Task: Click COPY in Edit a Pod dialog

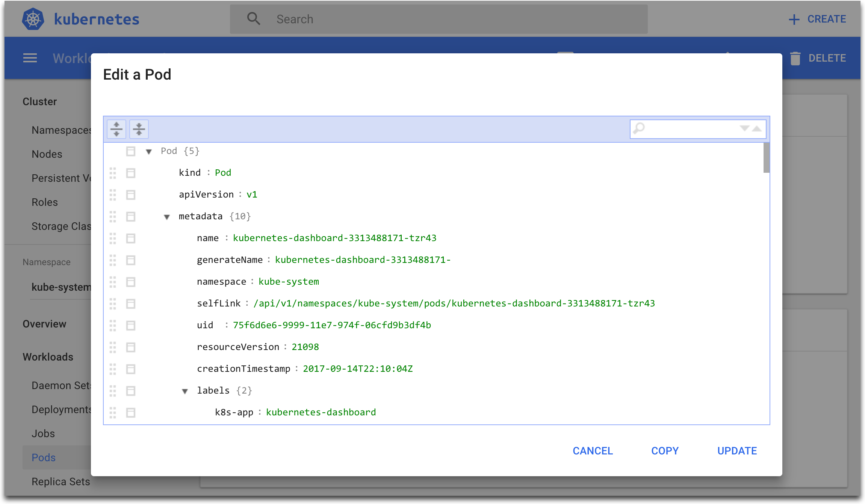Action: [665, 451]
